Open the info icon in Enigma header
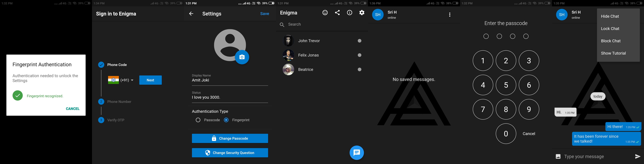This screenshot has width=644, height=164. (349, 13)
